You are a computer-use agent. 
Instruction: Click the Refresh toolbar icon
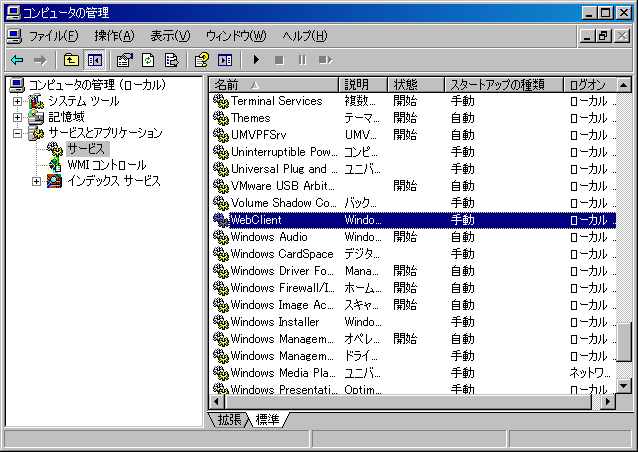[148, 60]
